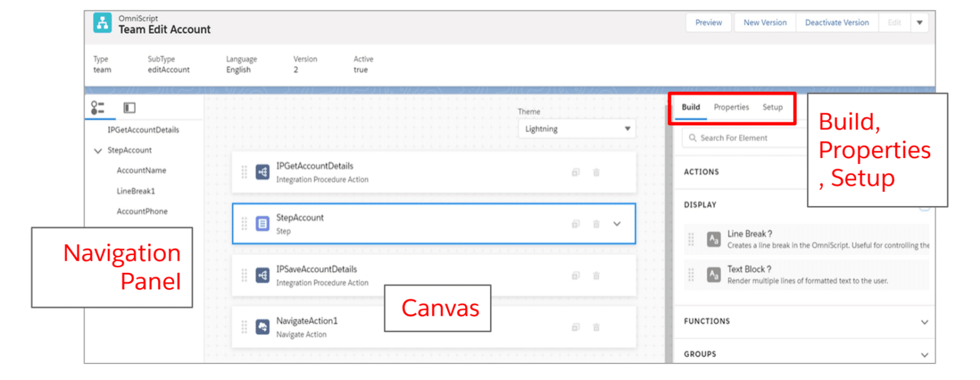Delete the IPGetAccountDetails element via trash icon
The image size is (980, 380).
click(596, 172)
